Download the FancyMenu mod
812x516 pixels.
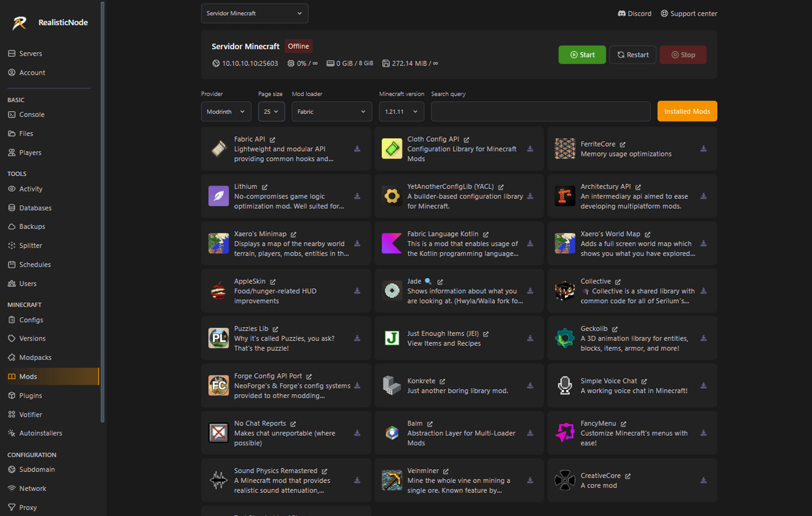pos(703,433)
